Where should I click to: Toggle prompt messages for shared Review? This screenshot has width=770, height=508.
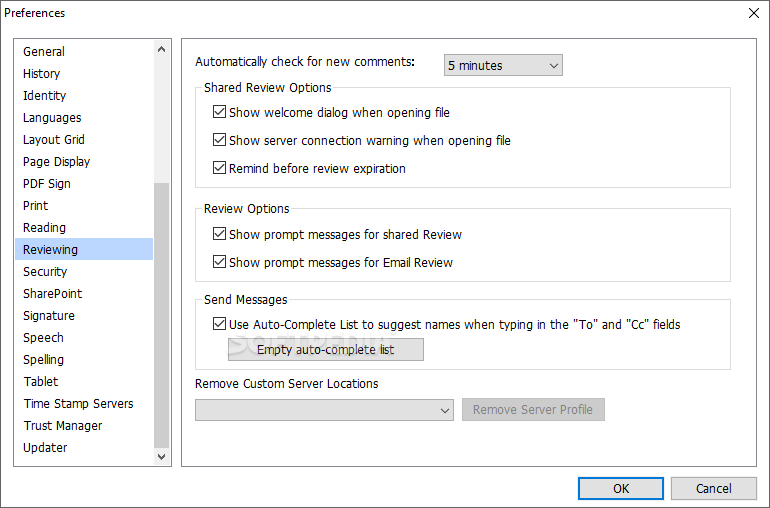coord(220,234)
